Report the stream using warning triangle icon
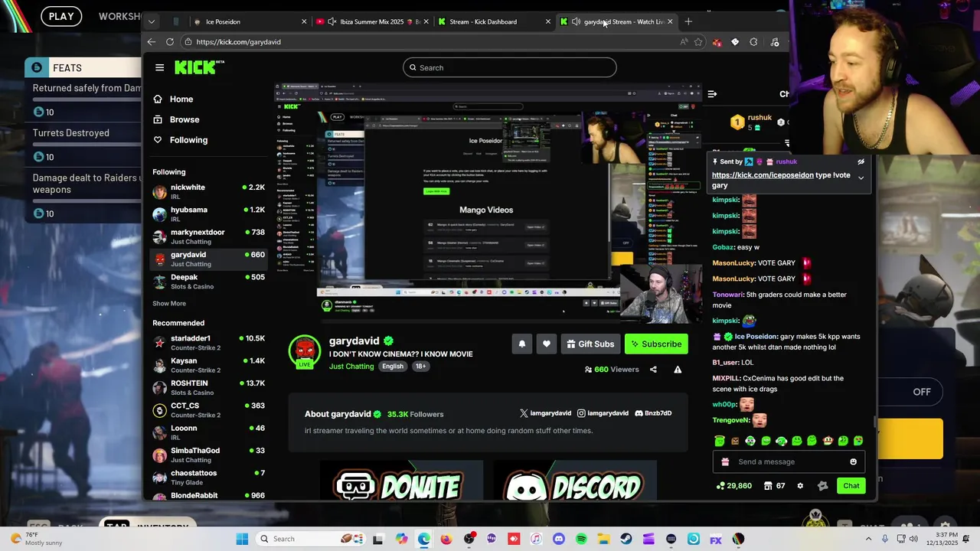Screen dimensions: 980x551 click(x=678, y=370)
